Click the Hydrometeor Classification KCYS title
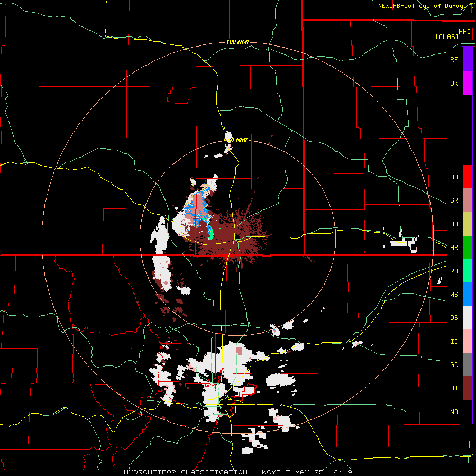The height and width of the screenshot is (476, 476). coord(238,472)
